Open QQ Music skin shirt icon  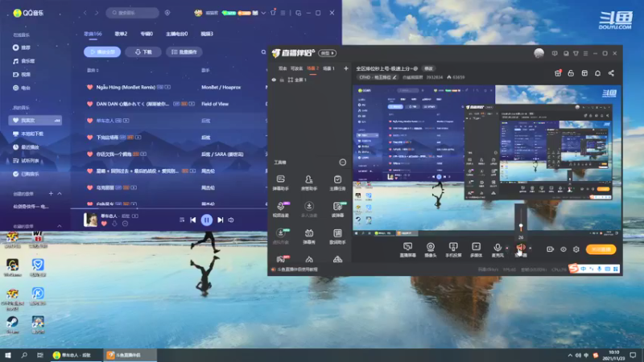273,13
